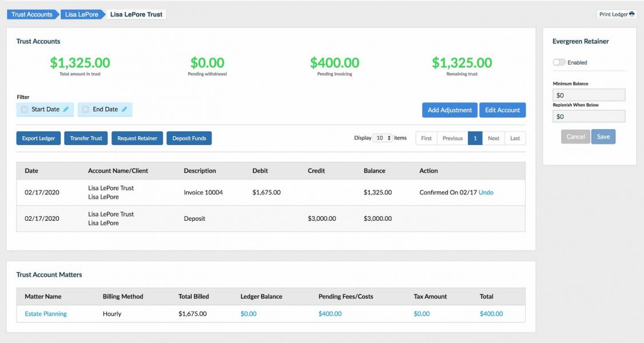Click the Edit Account button
The image size is (644, 343).
click(502, 110)
